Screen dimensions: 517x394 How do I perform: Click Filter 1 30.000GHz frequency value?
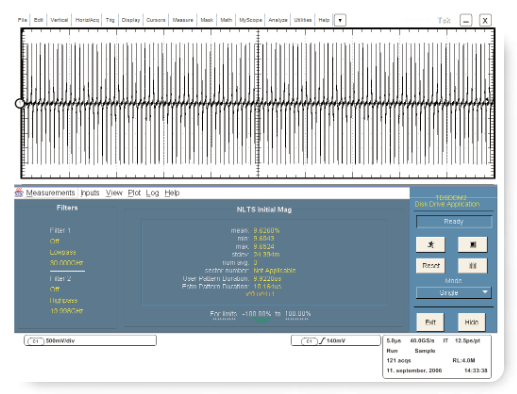point(66,263)
